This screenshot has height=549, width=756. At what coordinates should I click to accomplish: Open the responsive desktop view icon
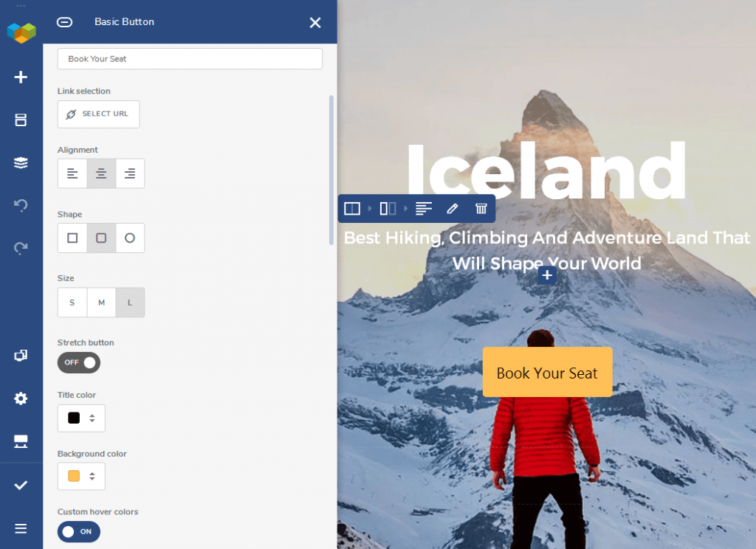tap(21, 441)
